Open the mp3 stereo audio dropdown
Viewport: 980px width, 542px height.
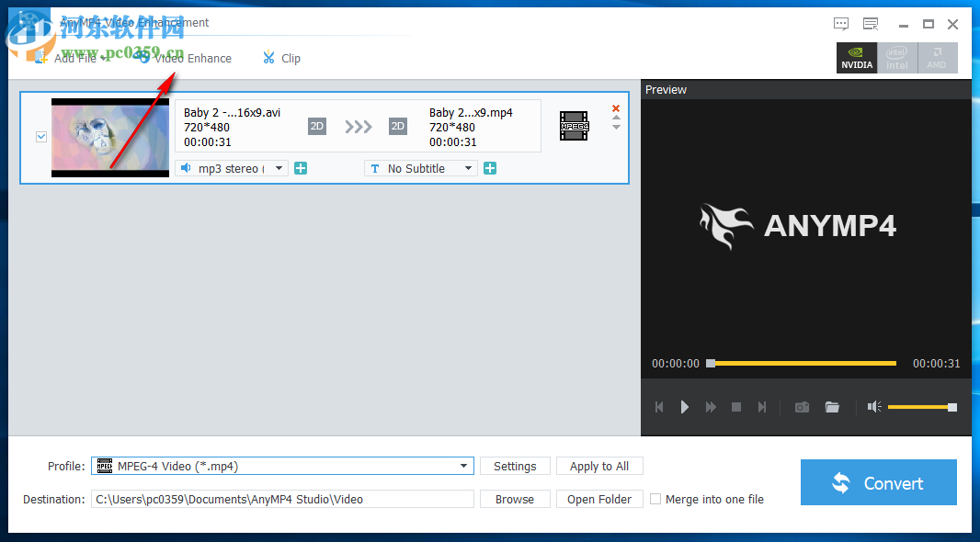tap(278, 168)
